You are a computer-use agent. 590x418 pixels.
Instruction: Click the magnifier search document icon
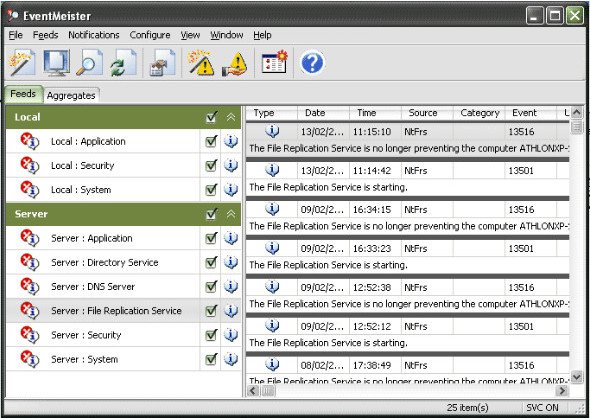[x=90, y=62]
